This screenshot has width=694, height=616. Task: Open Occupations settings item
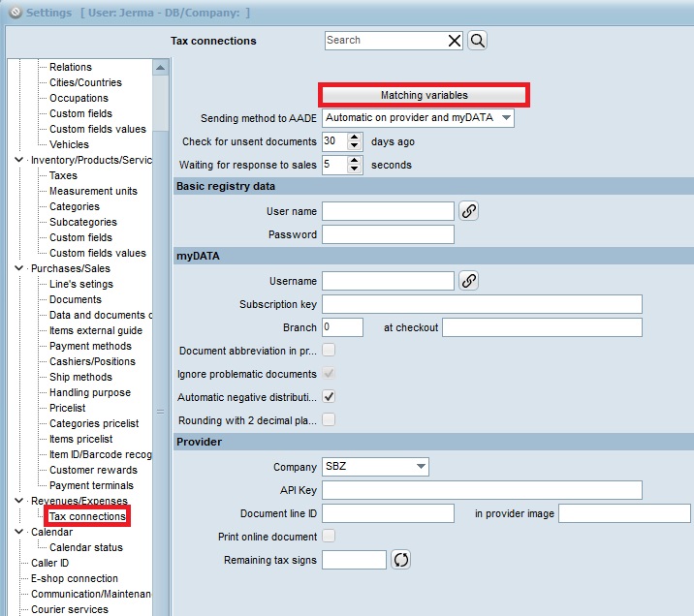point(79,98)
